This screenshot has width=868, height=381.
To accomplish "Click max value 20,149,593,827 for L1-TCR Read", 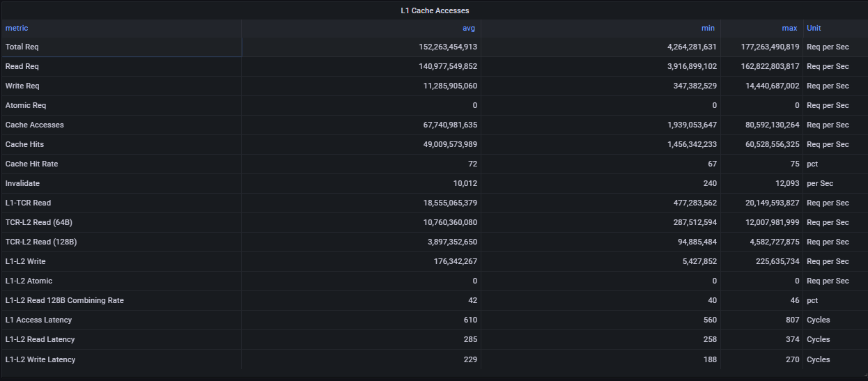I will [x=771, y=203].
